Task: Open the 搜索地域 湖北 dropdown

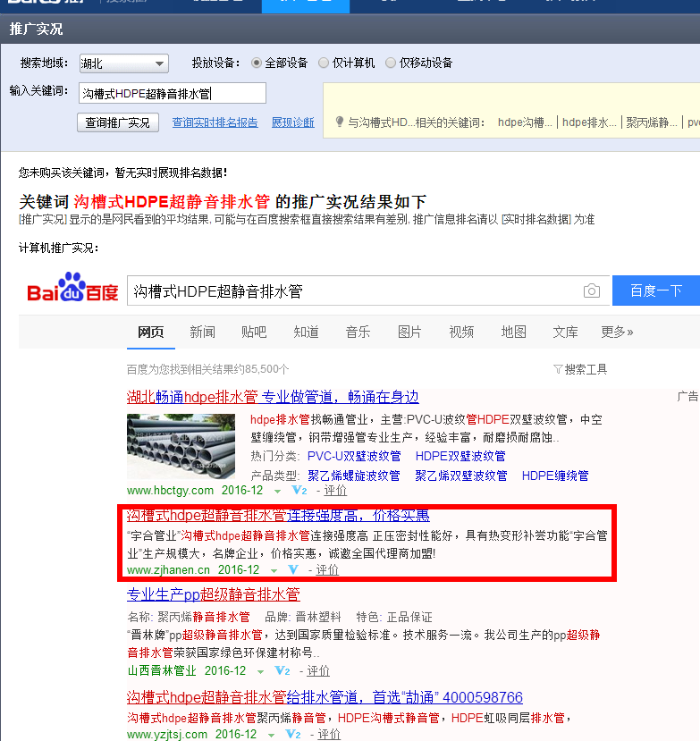Action: click(124, 63)
